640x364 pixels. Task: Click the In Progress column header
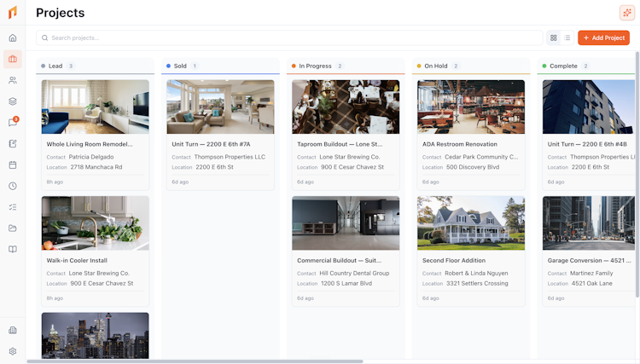tap(346, 66)
